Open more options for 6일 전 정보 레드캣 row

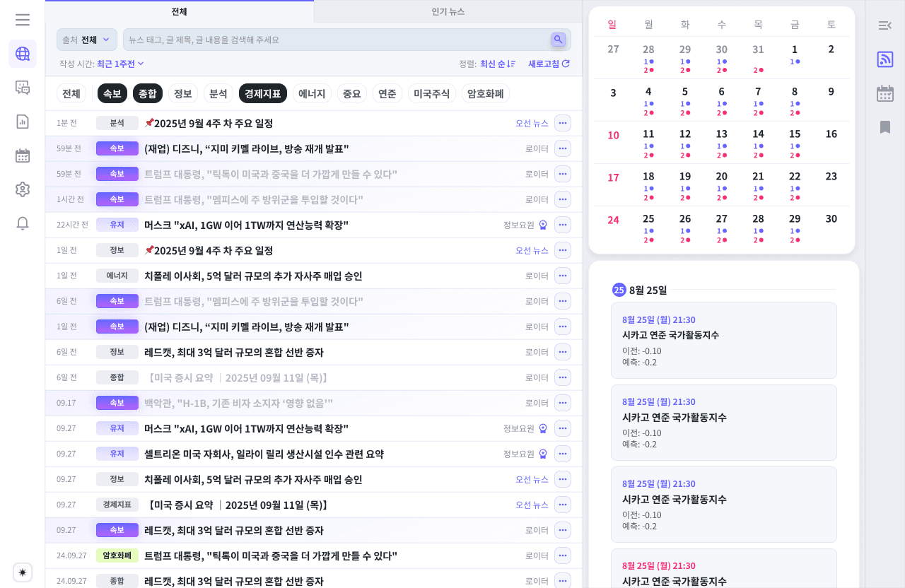(x=563, y=352)
